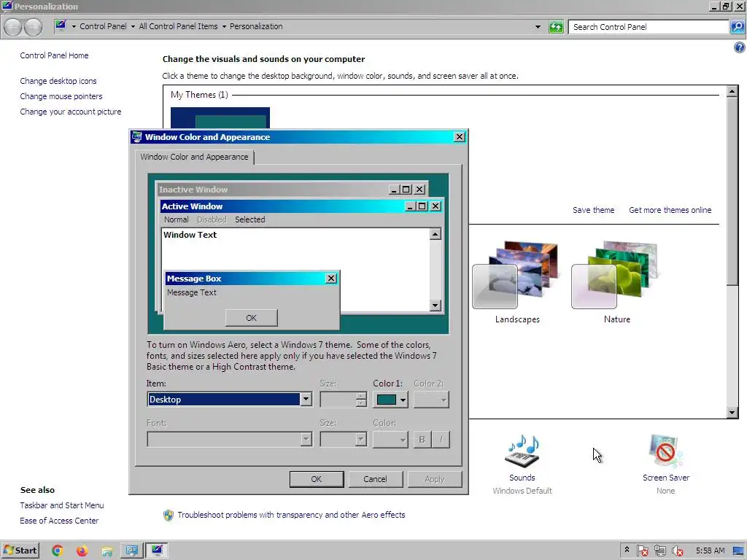Open the Item dropdown showing Desktop
Viewport: 747px width, 560px height.
coord(230,400)
